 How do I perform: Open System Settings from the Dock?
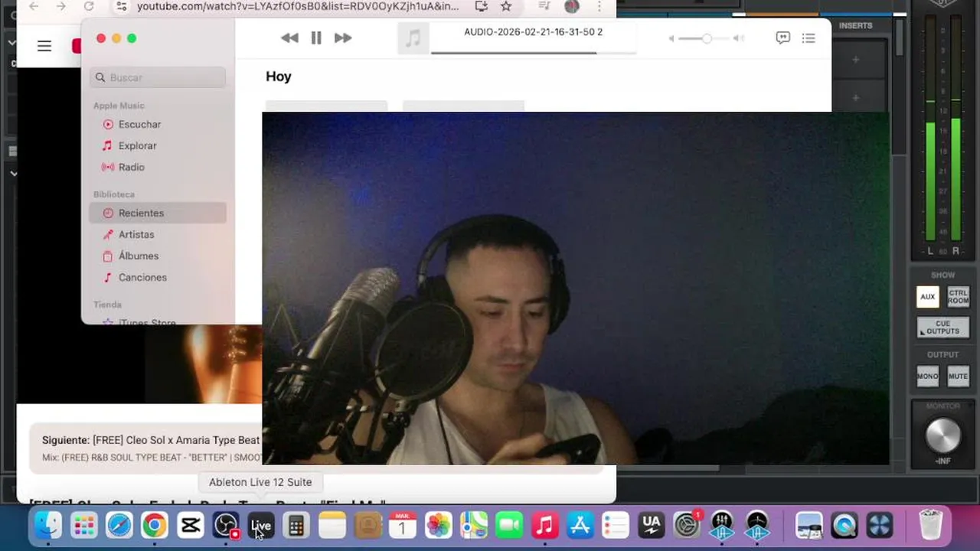click(687, 525)
